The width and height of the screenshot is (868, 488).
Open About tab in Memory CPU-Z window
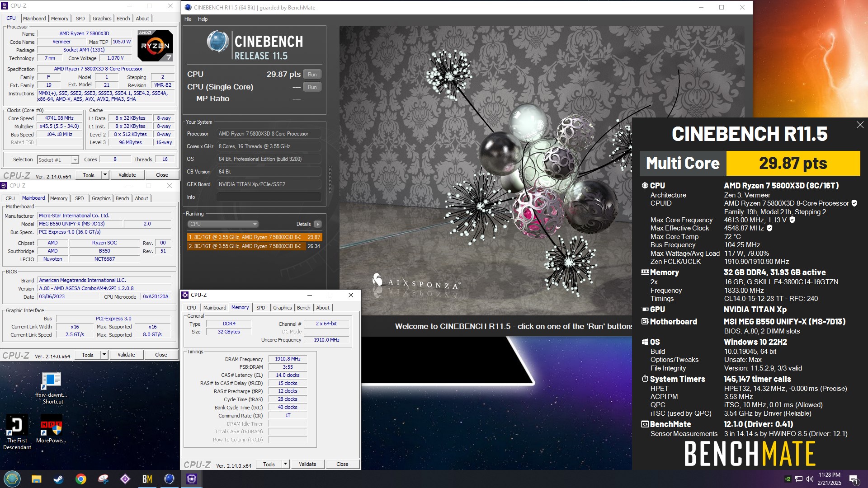pyautogui.click(x=323, y=308)
